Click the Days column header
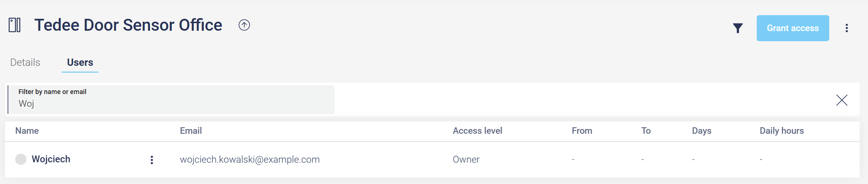Screen dimensions: 868x184 [x=701, y=131]
